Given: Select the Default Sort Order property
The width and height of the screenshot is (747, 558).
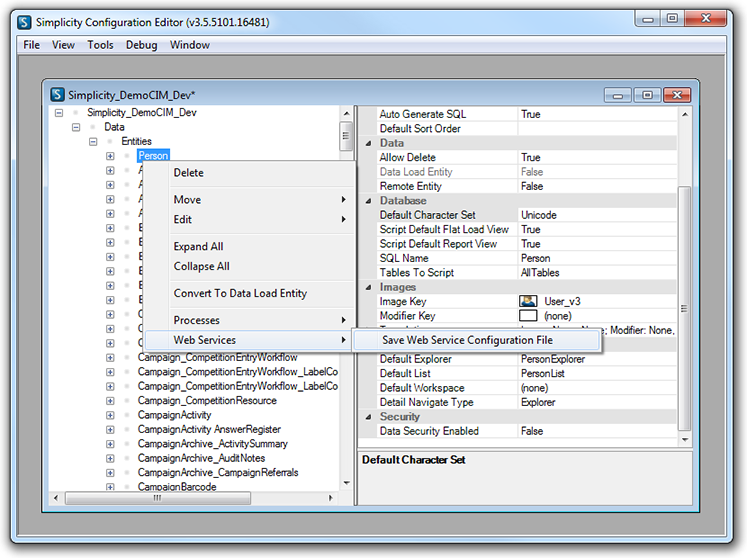Looking at the screenshot, I should click(x=420, y=129).
